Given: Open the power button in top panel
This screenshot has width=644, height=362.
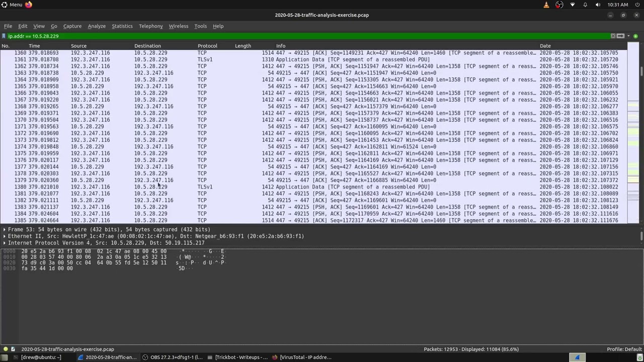Looking at the screenshot, I should click(x=638, y=5).
